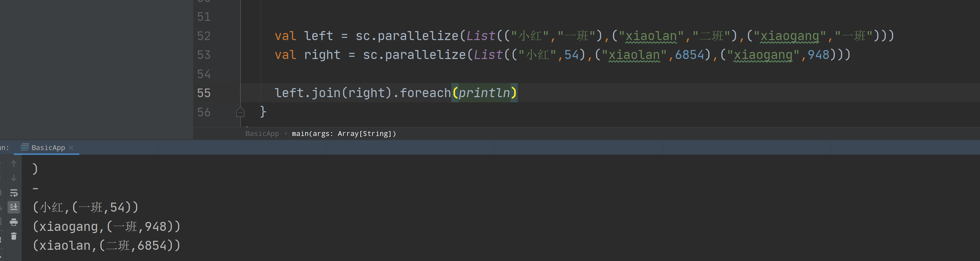
Task: Click output line (xiaolan,(二班,6854))
Action: [x=106, y=245]
